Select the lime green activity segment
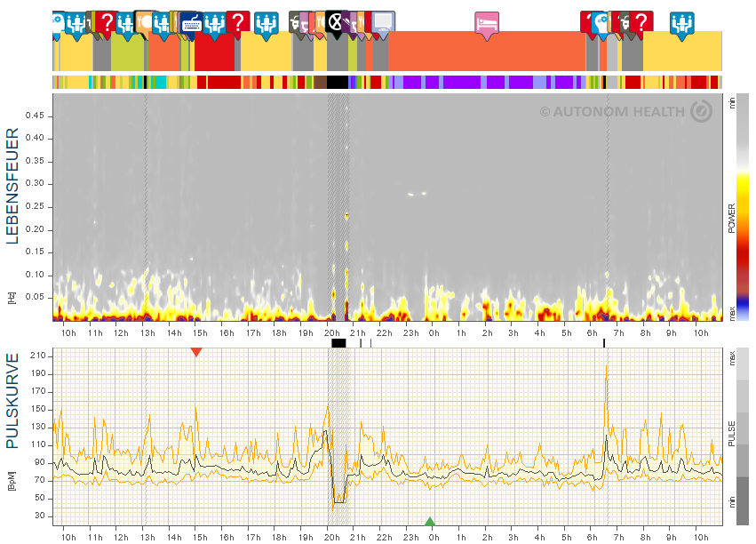This screenshot has width=756, height=544. coord(127,53)
